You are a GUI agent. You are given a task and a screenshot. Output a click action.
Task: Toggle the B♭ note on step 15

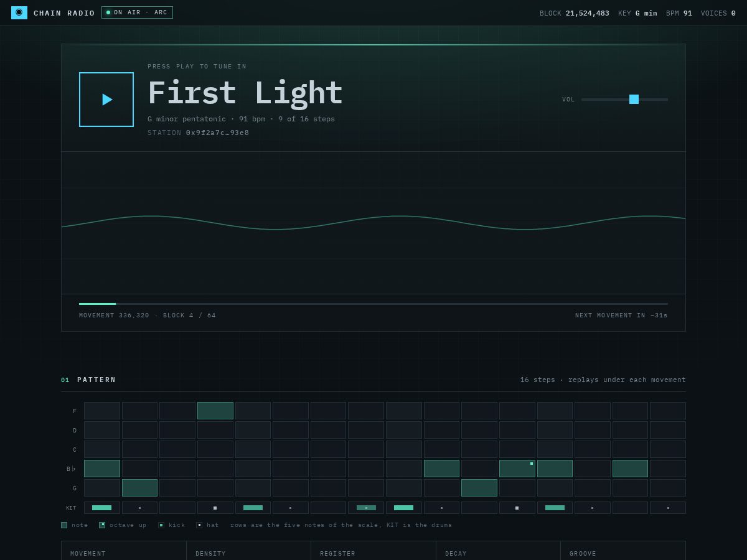(631, 469)
